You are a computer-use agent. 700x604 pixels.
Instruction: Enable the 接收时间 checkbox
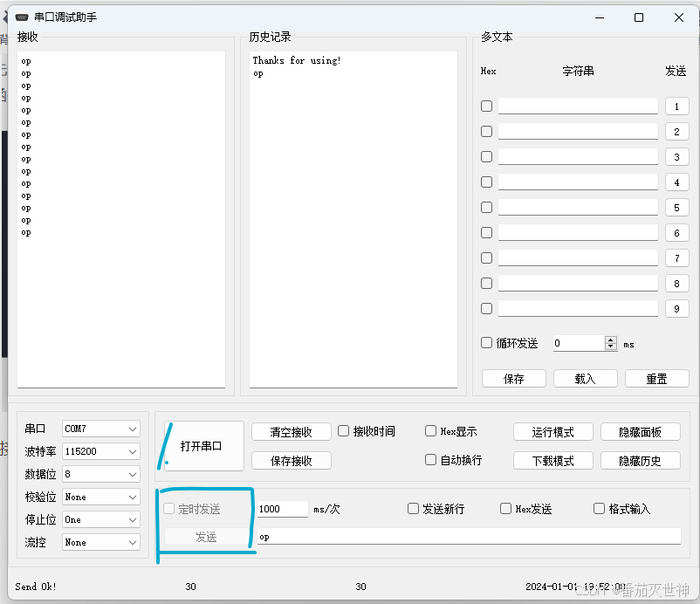pos(344,431)
